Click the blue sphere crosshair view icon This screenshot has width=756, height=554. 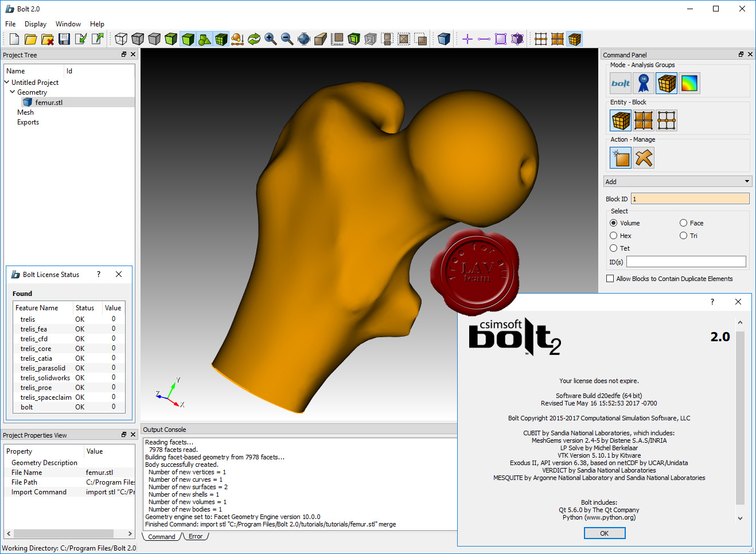pyautogui.click(x=304, y=39)
